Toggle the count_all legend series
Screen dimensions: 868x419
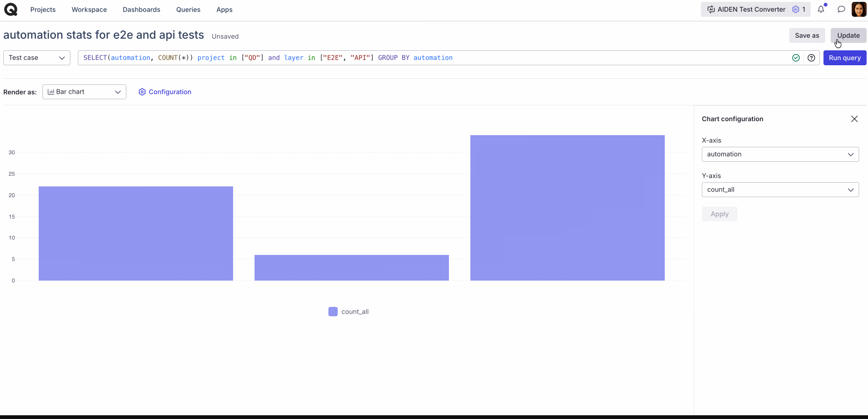click(x=349, y=312)
